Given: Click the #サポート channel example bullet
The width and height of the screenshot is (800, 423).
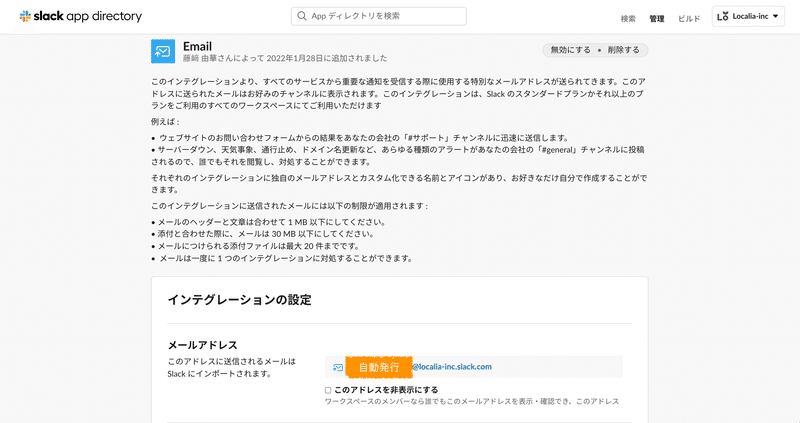Looking at the screenshot, I should click(360, 138).
